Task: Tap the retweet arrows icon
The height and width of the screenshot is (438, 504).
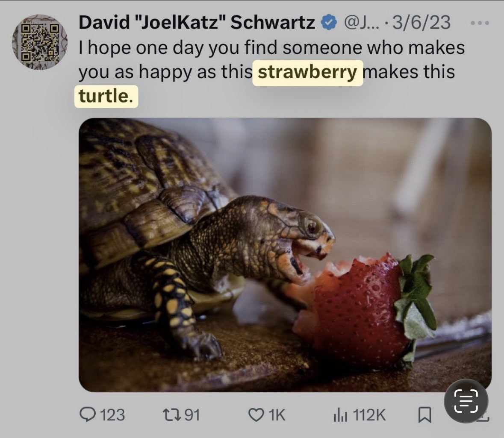Action: (172, 414)
